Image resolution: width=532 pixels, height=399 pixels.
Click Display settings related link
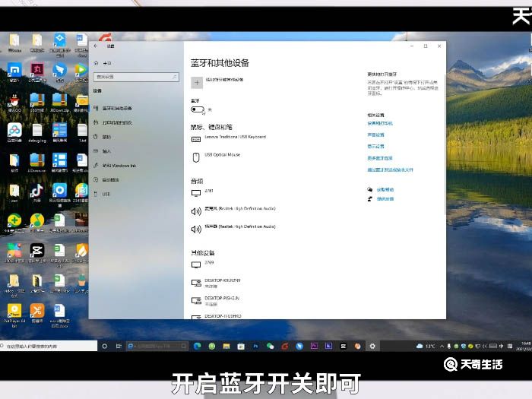click(375, 147)
